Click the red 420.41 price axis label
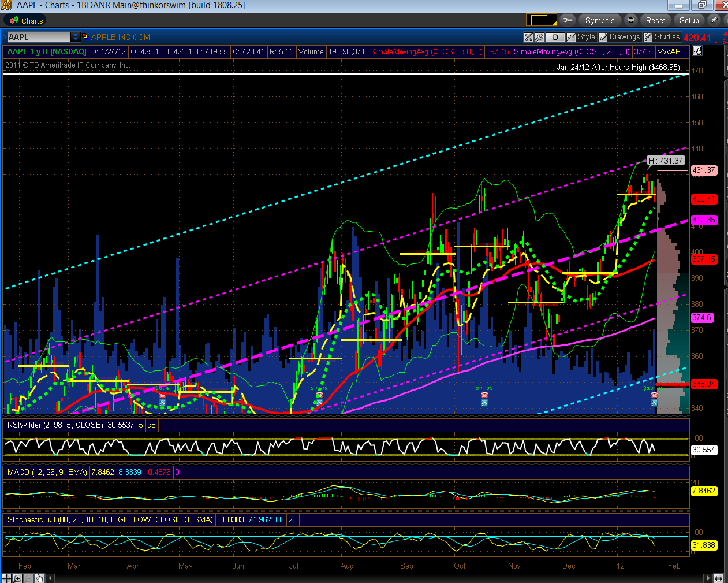728x583 pixels. [704, 199]
